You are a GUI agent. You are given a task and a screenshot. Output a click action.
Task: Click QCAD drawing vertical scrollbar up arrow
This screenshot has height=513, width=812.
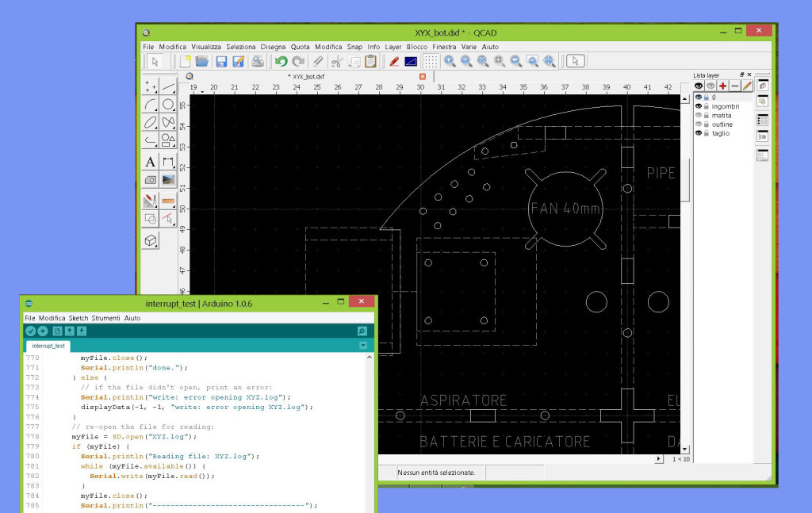tap(684, 98)
